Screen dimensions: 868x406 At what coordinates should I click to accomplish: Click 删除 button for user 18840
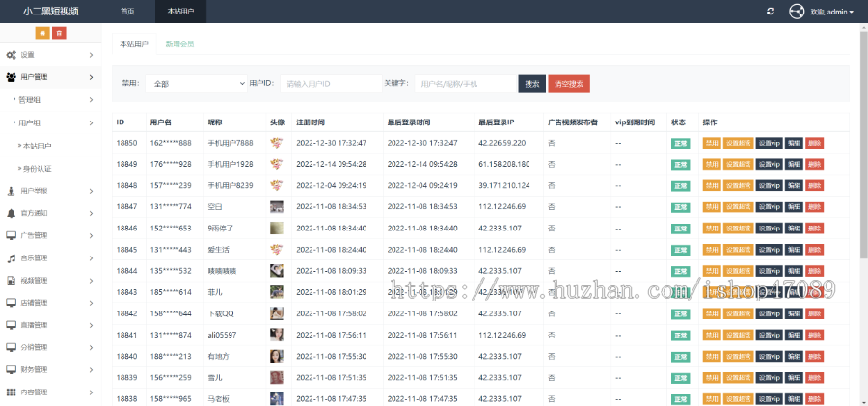click(814, 356)
